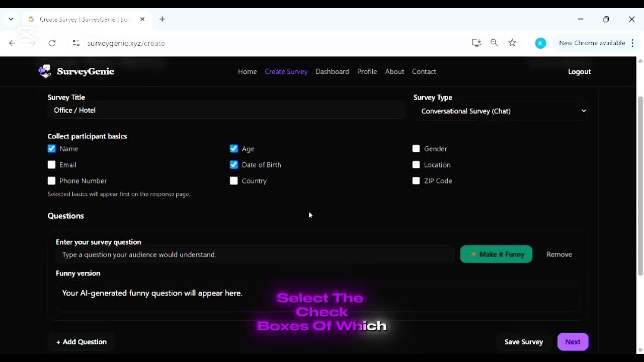
Task: Open the Chrome three-dot menu
Action: click(632, 43)
